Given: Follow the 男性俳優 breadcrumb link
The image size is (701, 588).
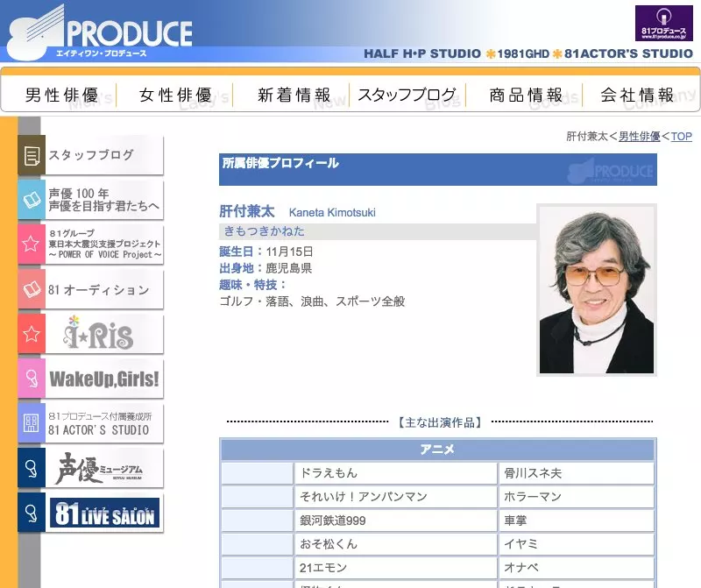Looking at the screenshot, I should (640, 137).
